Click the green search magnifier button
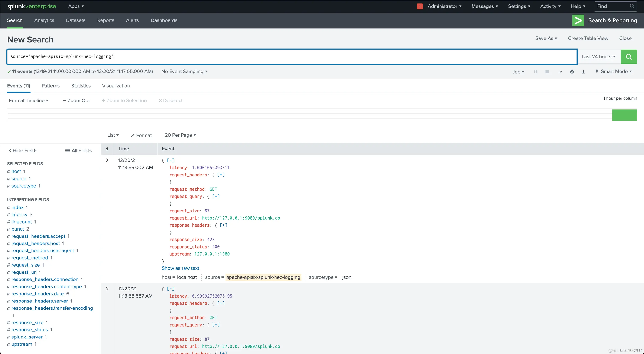This screenshot has width=644, height=354. click(628, 56)
